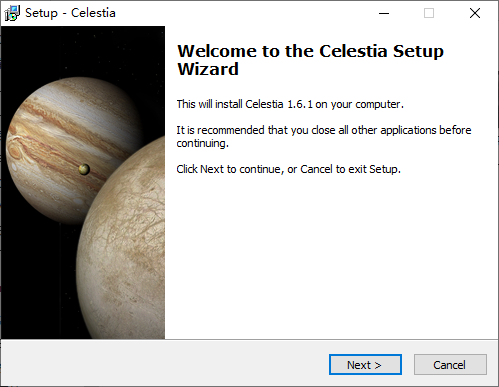Click the word "continuing." in the recommendation text

(x=203, y=143)
